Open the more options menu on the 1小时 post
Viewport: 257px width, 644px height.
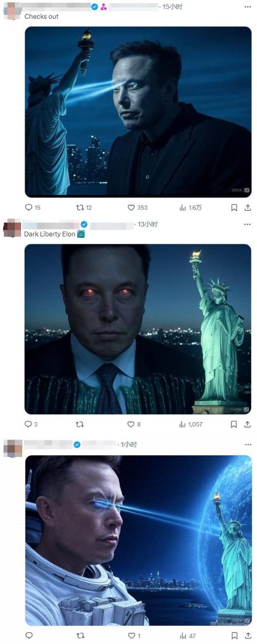[x=247, y=444]
